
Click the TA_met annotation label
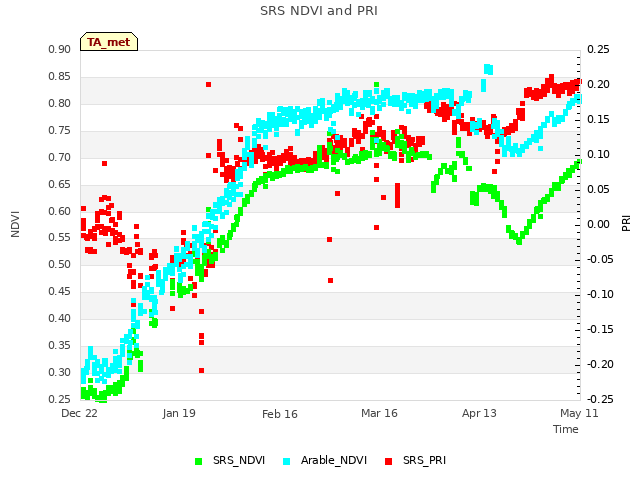point(109,42)
